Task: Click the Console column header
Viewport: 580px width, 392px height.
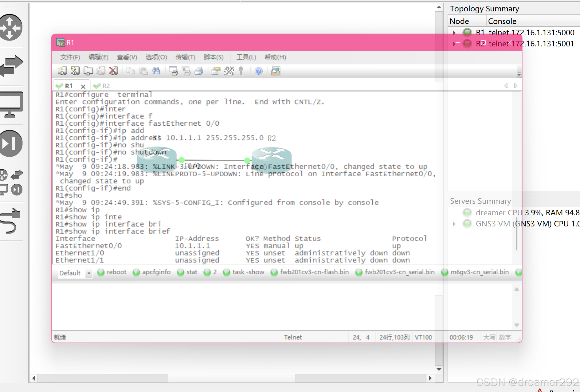Action: click(533, 21)
